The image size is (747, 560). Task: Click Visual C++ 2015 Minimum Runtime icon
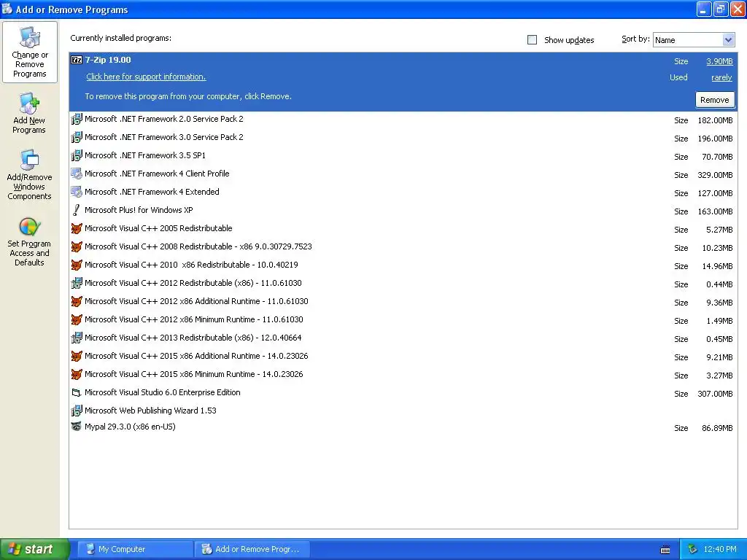[x=76, y=374]
